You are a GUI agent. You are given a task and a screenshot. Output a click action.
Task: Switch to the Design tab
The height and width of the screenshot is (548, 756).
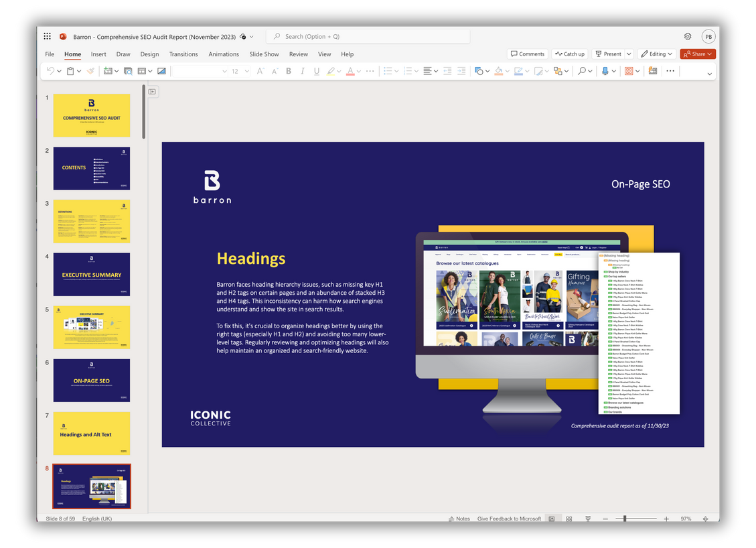pyautogui.click(x=149, y=54)
